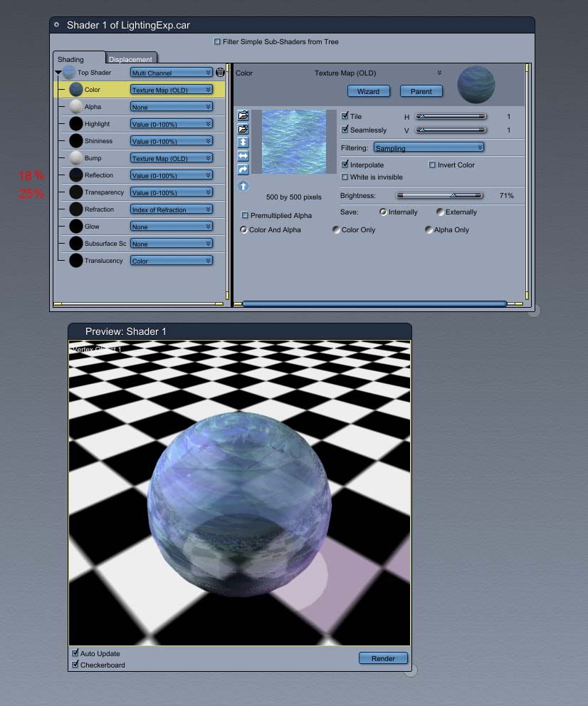Switch to the Displacement tab
This screenshot has height=706, width=588.
point(130,59)
